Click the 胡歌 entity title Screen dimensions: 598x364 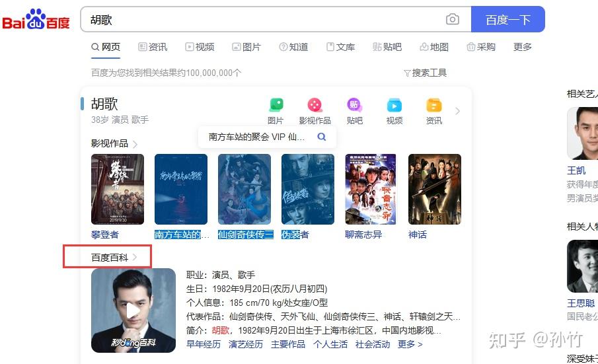tap(104, 104)
